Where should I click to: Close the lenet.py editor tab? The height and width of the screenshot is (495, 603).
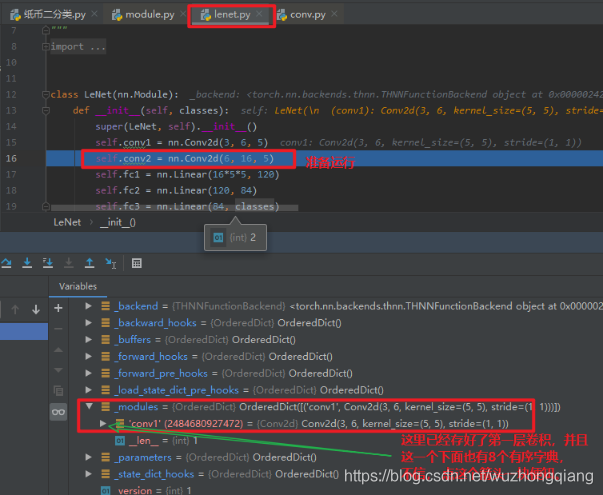pyautogui.click(x=259, y=14)
